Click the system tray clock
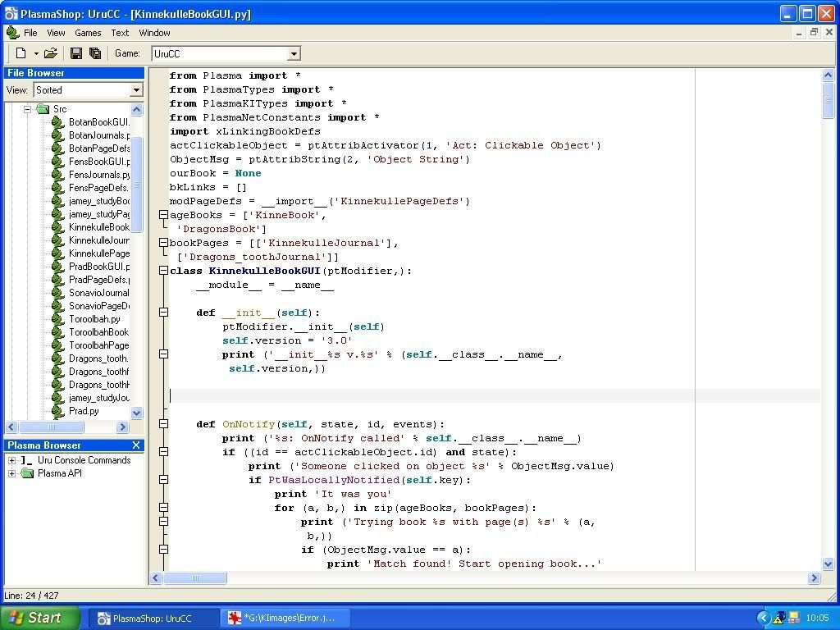Image resolution: width=840 pixels, height=630 pixels. pos(817,619)
